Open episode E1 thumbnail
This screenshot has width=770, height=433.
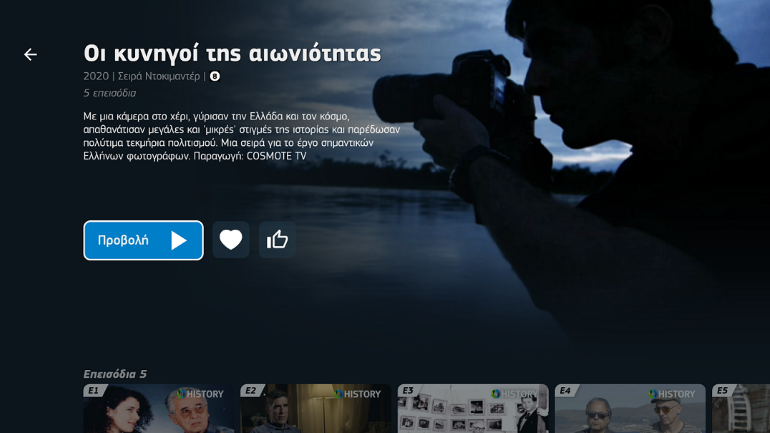point(158,412)
